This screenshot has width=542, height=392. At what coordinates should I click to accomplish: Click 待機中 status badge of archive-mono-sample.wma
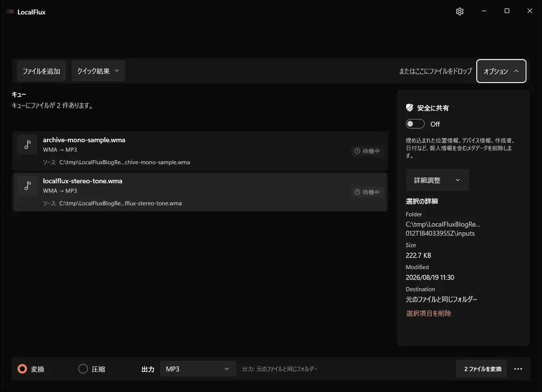(367, 151)
